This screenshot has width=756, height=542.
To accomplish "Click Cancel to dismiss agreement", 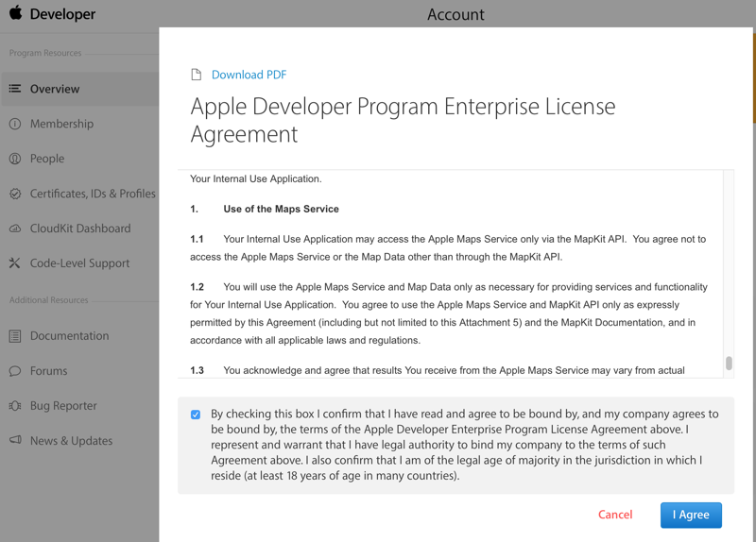I will [615, 515].
